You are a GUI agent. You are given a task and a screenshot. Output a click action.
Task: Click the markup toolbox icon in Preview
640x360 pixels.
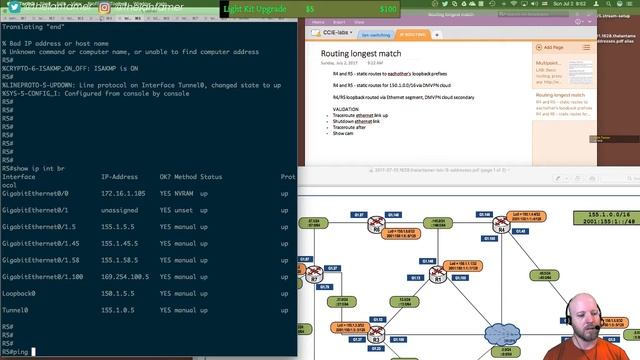[592, 178]
